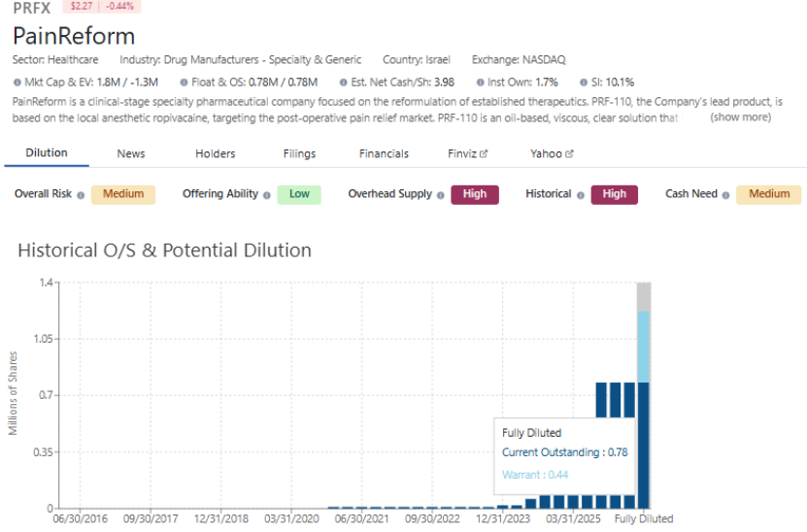Click info icon next to Overall Risk
The image size is (807, 532).
click(x=81, y=195)
